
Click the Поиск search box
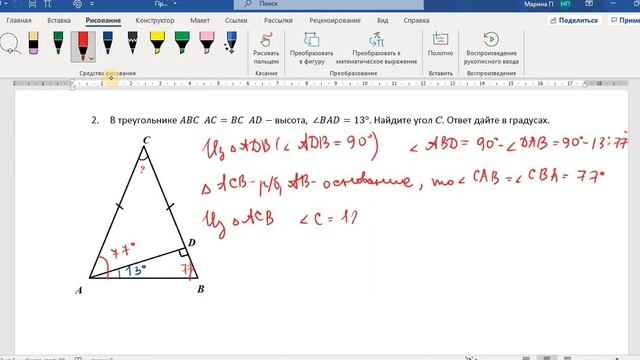click(x=329, y=4)
